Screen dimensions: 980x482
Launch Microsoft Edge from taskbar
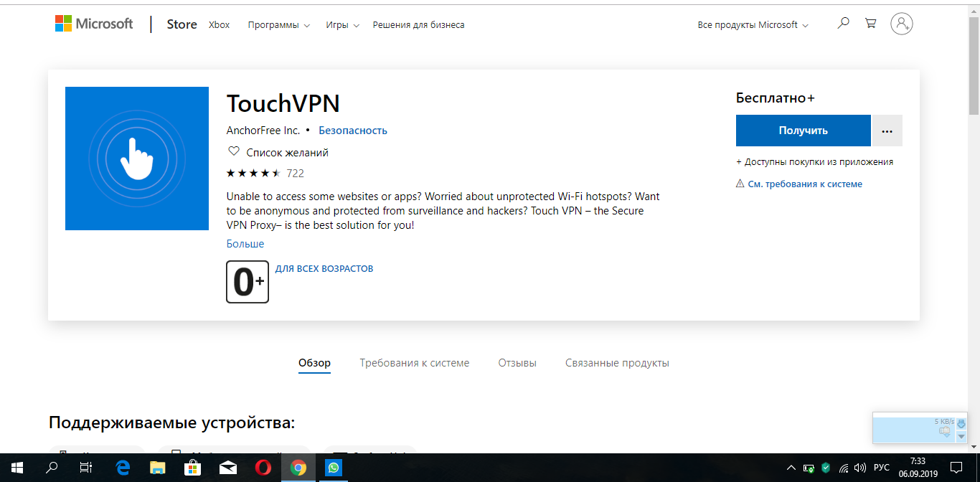(x=123, y=468)
